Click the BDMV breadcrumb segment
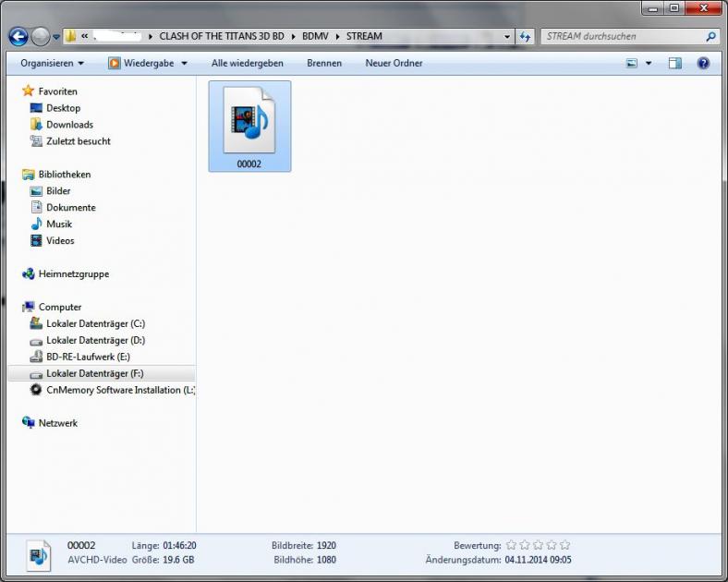The image size is (728, 582). (315, 36)
